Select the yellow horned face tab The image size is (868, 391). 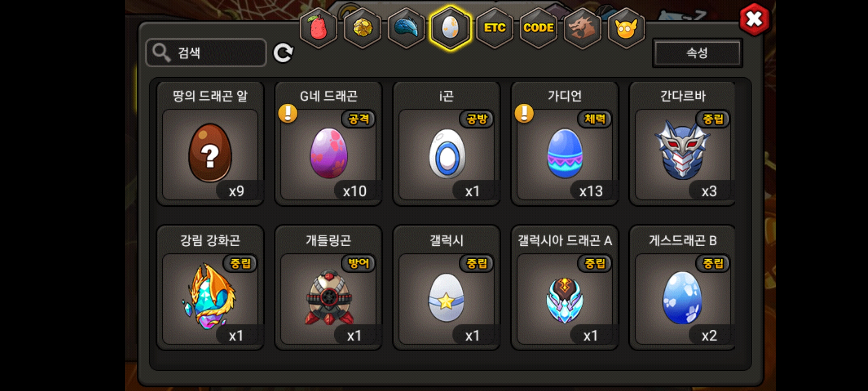click(x=626, y=28)
